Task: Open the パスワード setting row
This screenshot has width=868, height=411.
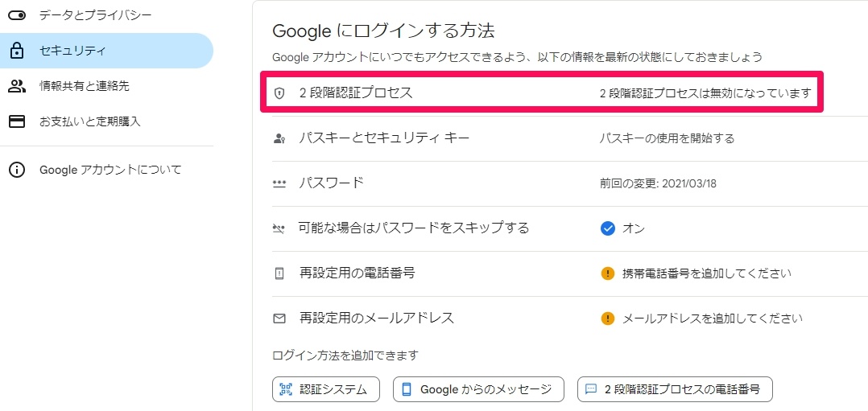Action: coord(569,183)
